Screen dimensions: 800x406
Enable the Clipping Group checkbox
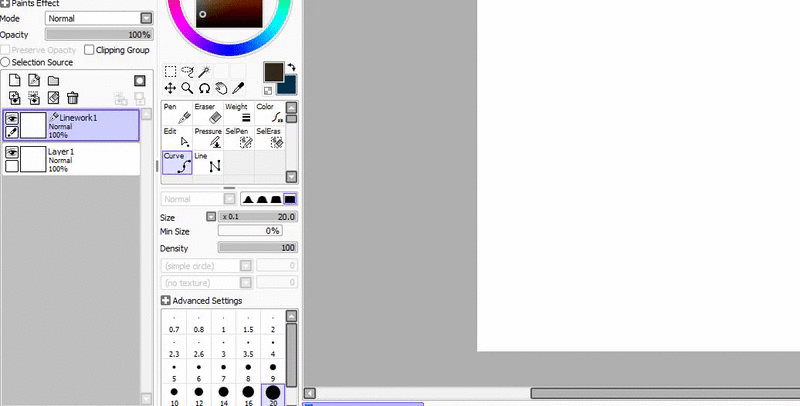(89, 49)
